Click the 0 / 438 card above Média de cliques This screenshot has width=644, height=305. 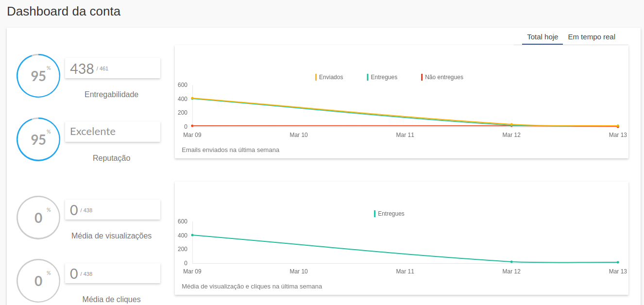pos(113,273)
